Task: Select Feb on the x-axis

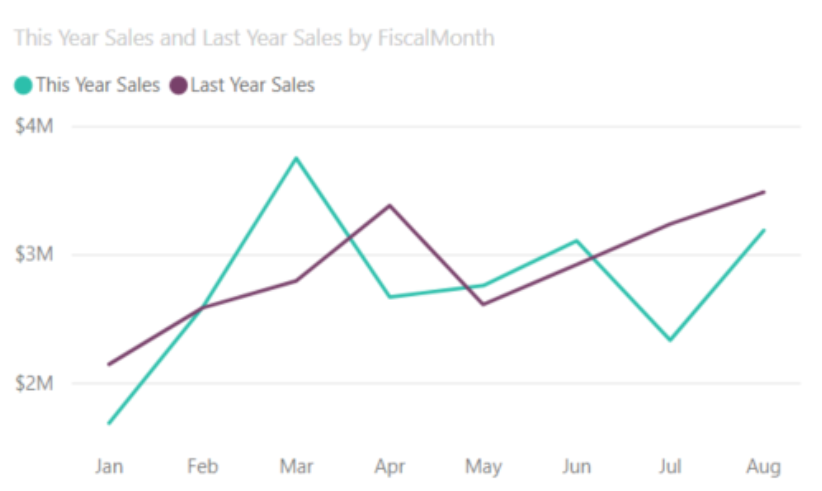Action: click(x=202, y=466)
